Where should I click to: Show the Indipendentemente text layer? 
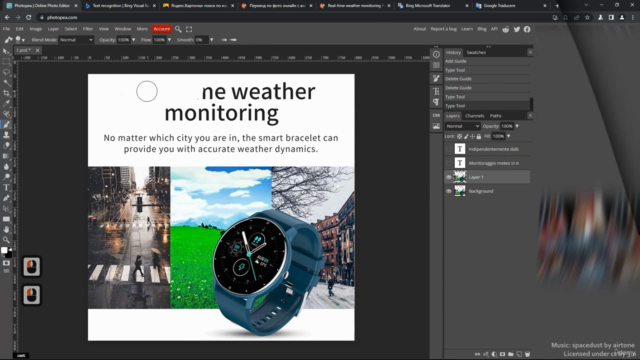coord(449,149)
